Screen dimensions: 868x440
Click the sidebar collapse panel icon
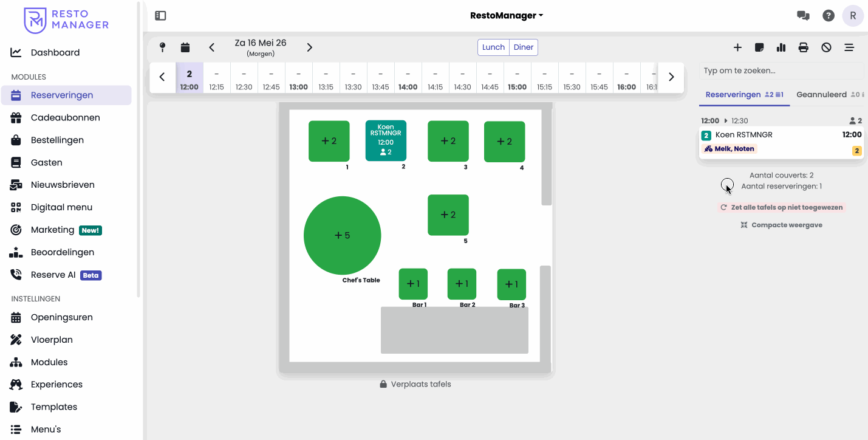[x=160, y=16]
